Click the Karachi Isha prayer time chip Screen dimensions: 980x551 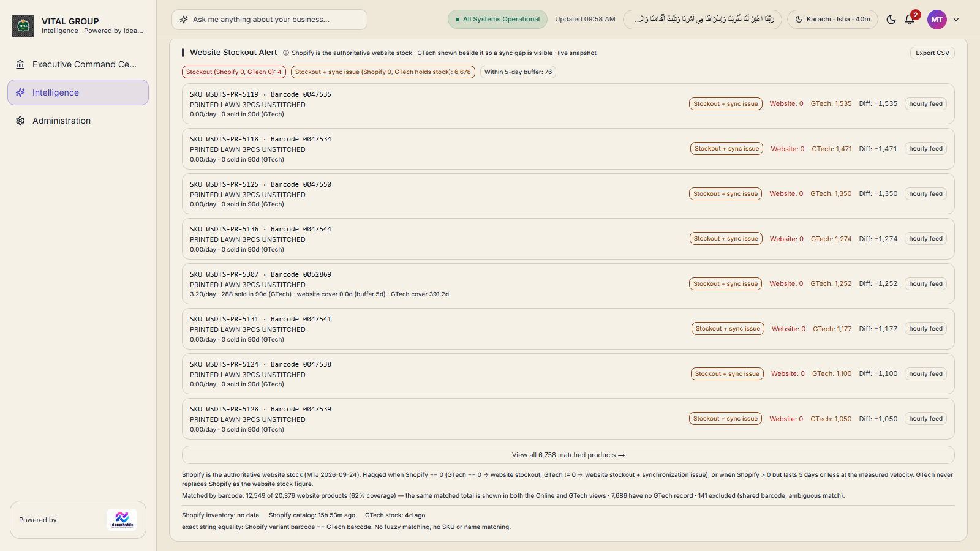[x=832, y=20]
